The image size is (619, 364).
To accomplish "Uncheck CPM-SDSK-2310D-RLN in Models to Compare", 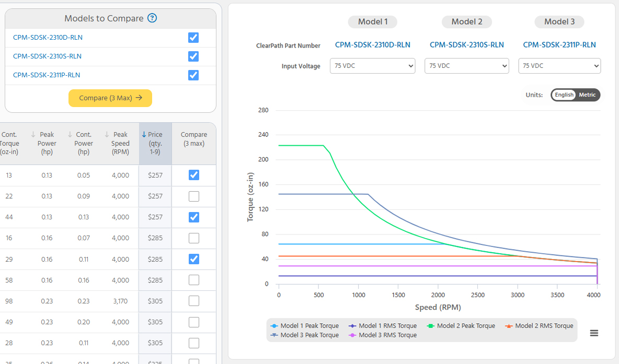I will 193,38.
